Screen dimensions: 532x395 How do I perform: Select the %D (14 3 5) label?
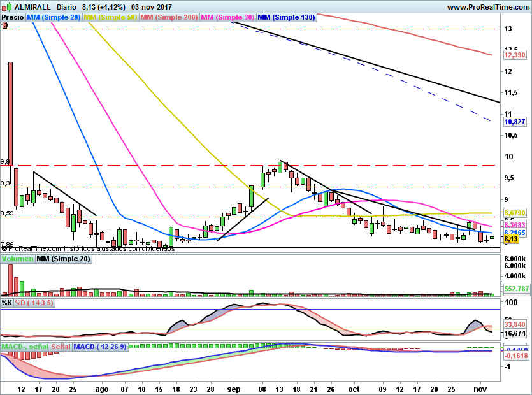(34, 303)
